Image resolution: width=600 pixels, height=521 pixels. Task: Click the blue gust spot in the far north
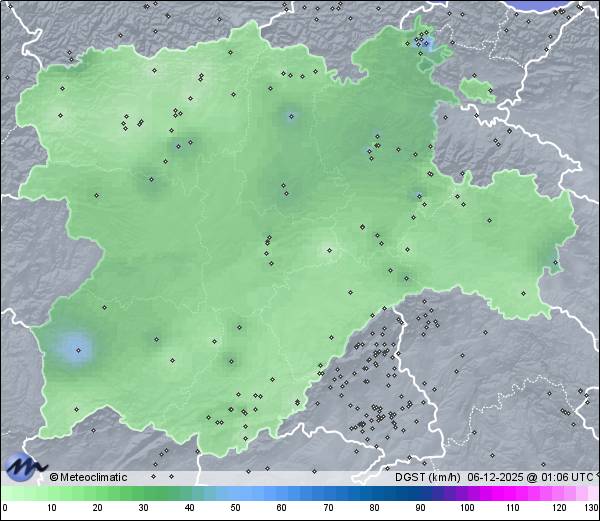[x=426, y=44]
